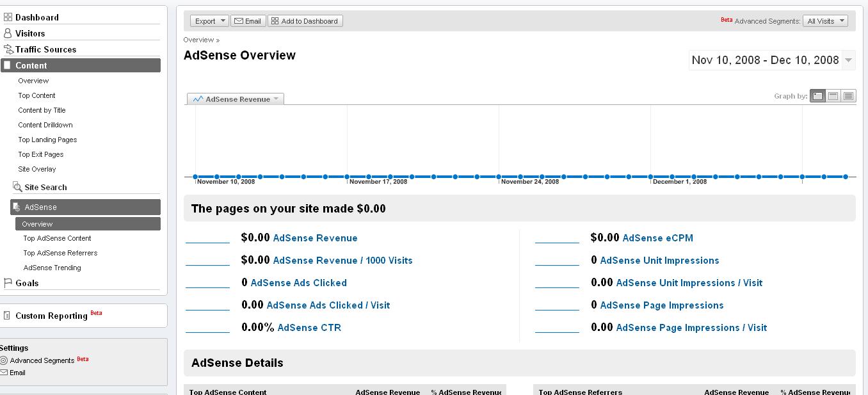The image size is (868, 395).
Task: Click the Traffic Sources arrows icon
Action: coord(8,49)
